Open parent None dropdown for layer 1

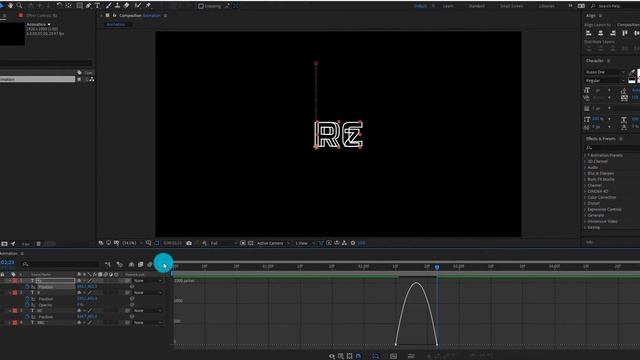(148, 281)
